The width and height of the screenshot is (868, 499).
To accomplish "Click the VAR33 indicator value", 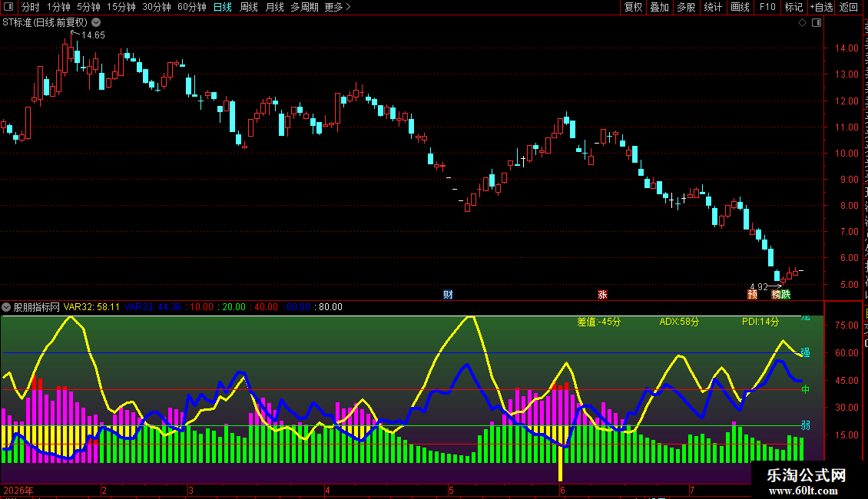I will click(153, 307).
